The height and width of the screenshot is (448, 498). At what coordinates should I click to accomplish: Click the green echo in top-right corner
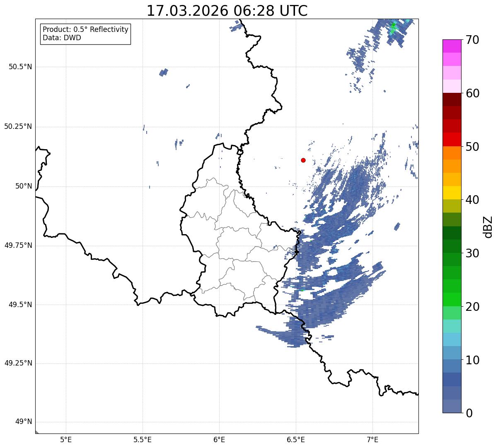(x=393, y=28)
